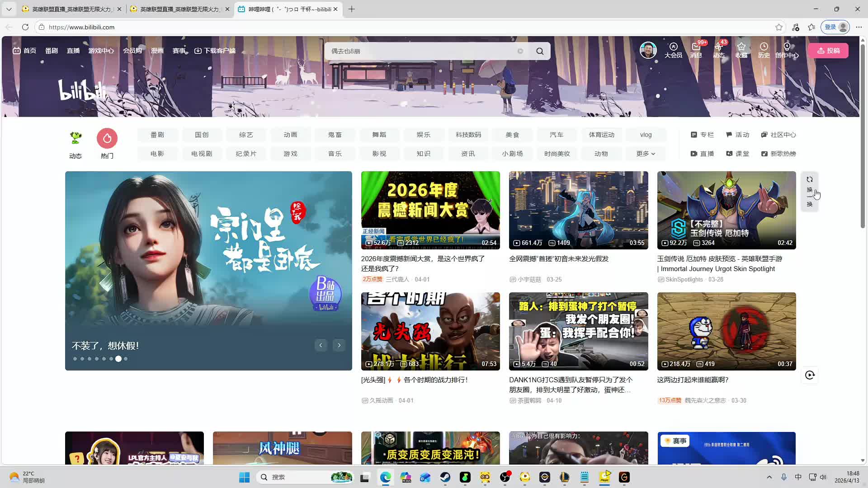Select the last carousel indicator dot
The image size is (868, 488).
coord(126,359)
